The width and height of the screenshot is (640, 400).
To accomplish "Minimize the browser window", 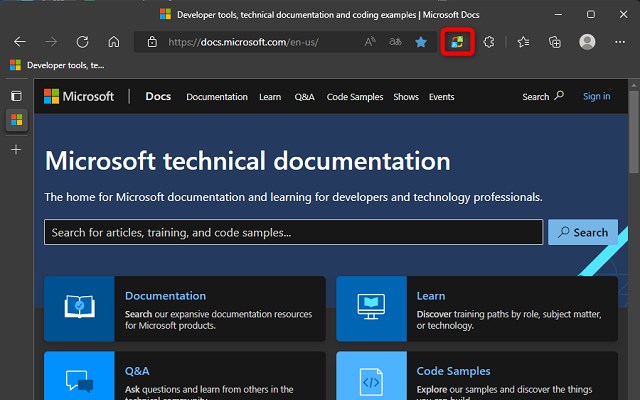I will [x=558, y=14].
